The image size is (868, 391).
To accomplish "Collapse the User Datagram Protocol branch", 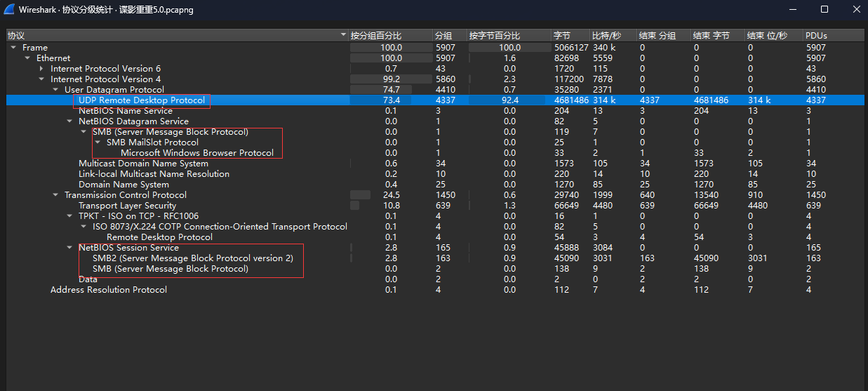I will 55,90.
